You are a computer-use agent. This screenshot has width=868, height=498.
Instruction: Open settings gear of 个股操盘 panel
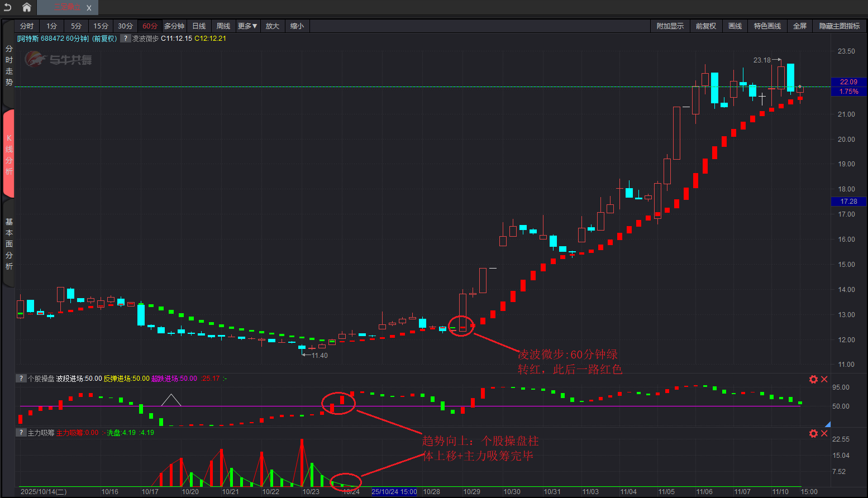(x=813, y=380)
